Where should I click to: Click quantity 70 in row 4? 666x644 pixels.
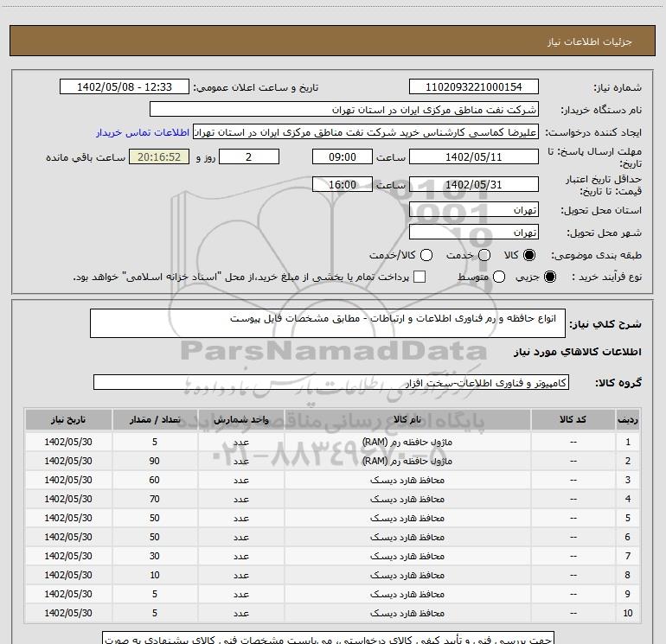[155, 499]
